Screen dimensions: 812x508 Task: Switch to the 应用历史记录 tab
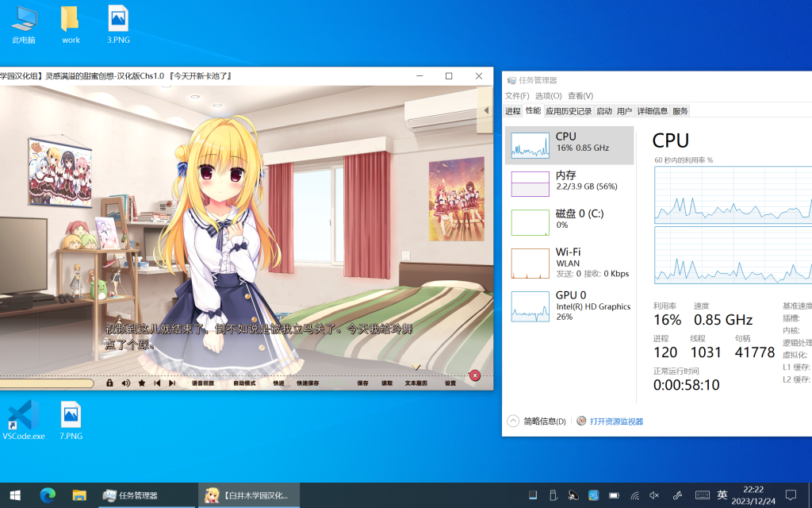point(569,111)
